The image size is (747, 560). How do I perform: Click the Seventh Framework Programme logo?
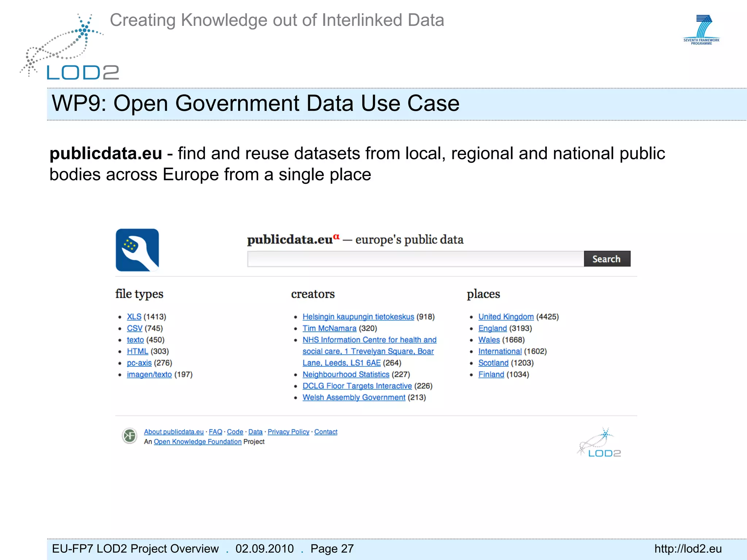[701, 30]
